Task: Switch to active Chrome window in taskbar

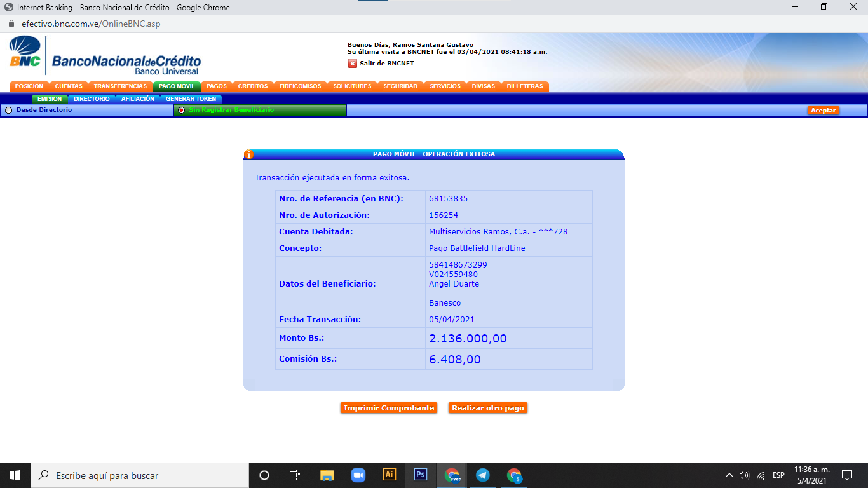Action: point(452,475)
